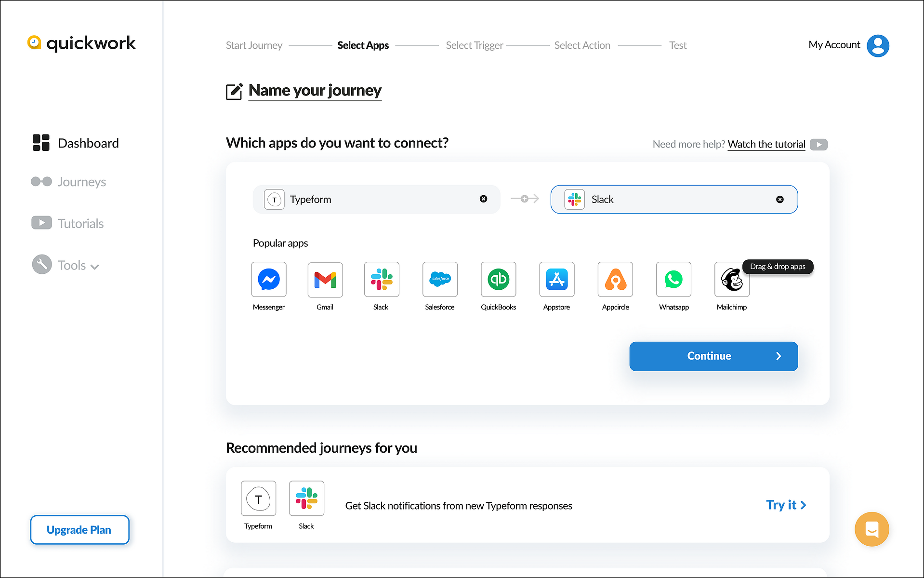This screenshot has width=924, height=578.
Task: Click the connector arrow between apps
Action: pyautogui.click(x=525, y=199)
